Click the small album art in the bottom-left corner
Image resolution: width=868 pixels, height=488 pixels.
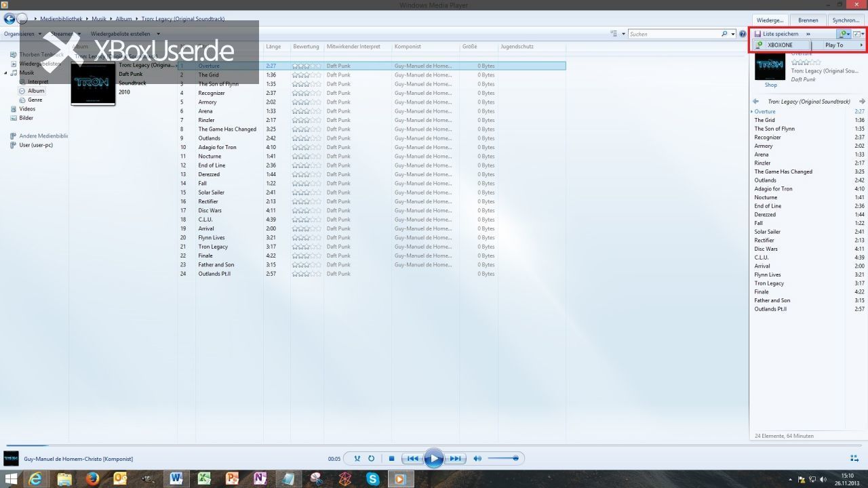[11, 459]
